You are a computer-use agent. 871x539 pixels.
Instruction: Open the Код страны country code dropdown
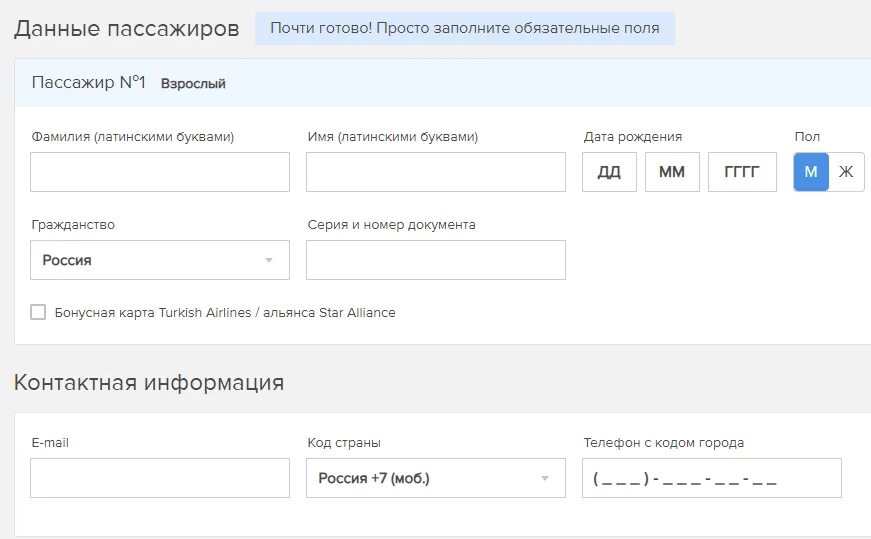436,478
